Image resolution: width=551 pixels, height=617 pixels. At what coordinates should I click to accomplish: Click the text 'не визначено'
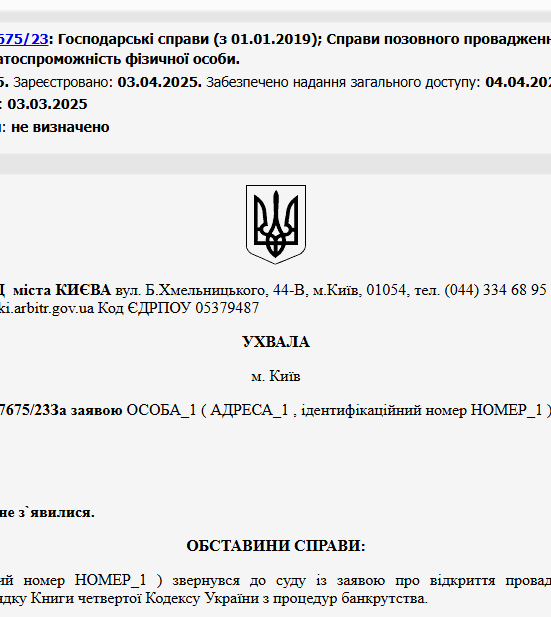tap(60, 127)
